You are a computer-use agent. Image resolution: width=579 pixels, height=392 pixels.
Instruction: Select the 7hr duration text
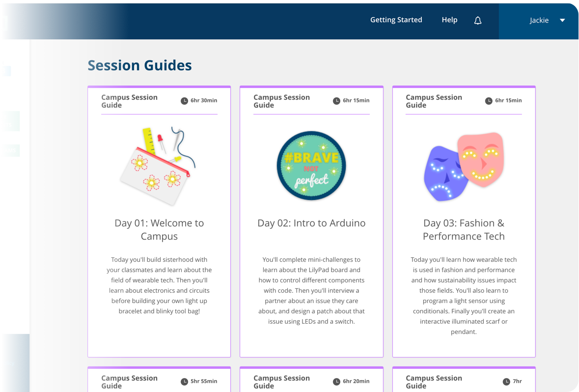coord(517,381)
